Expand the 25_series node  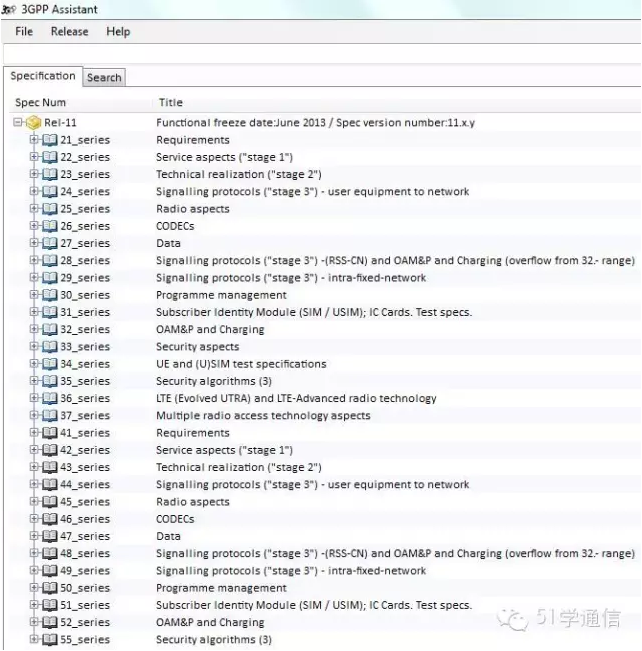(x=34, y=208)
